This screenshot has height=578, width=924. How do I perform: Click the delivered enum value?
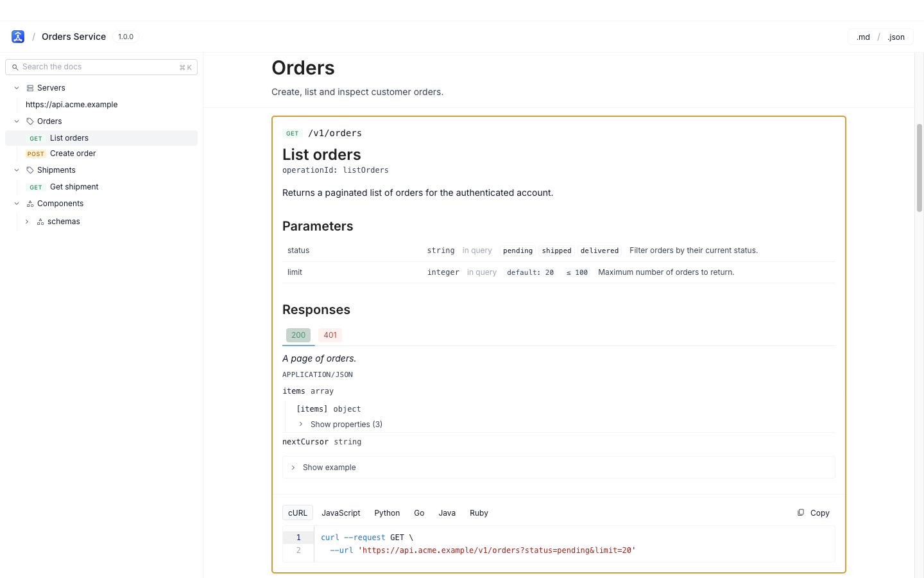599,250
